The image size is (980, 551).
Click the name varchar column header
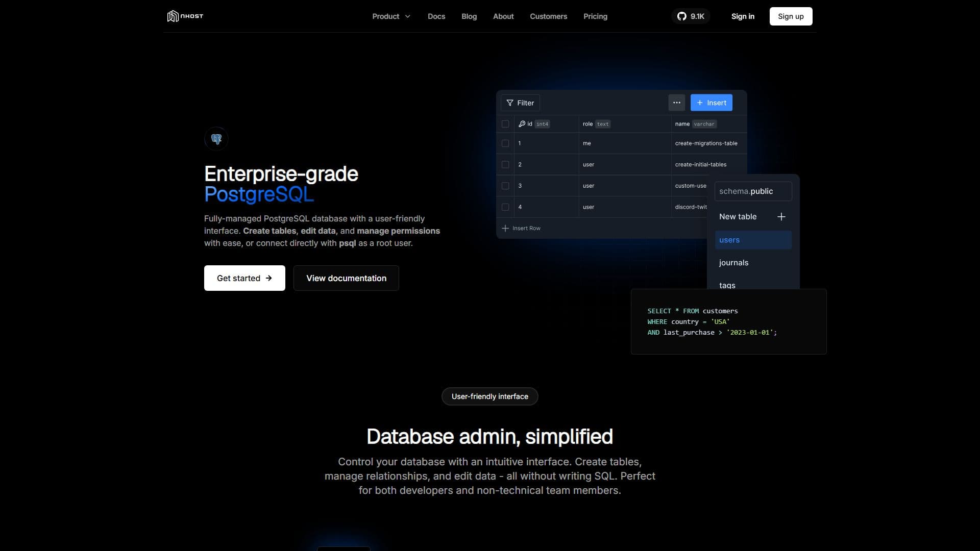pyautogui.click(x=709, y=124)
